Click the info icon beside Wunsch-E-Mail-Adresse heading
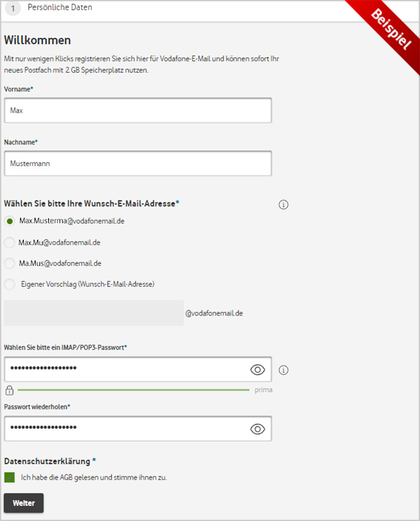The image size is (420, 521). tap(283, 204)
